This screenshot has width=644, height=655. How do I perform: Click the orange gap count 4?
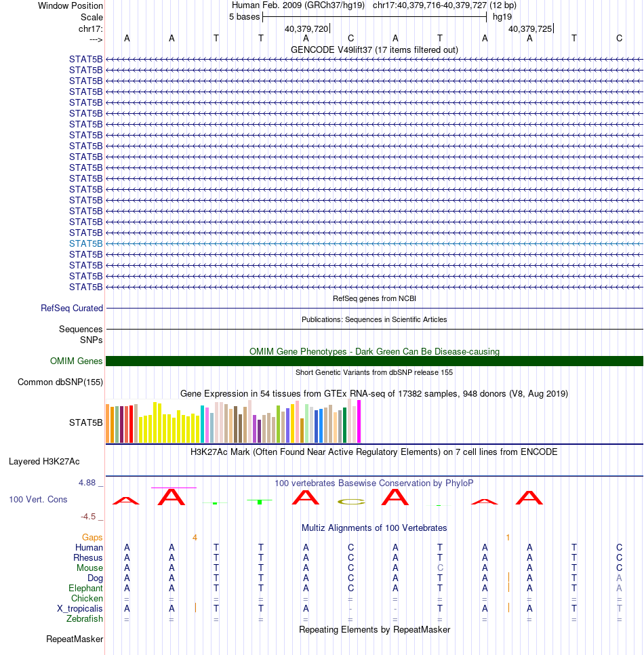coord(195,538)
